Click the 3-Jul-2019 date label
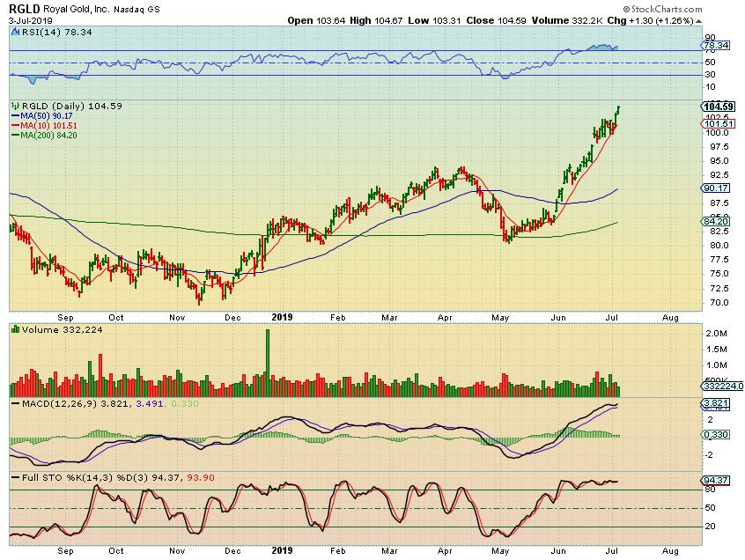 (x=31, y=21)
